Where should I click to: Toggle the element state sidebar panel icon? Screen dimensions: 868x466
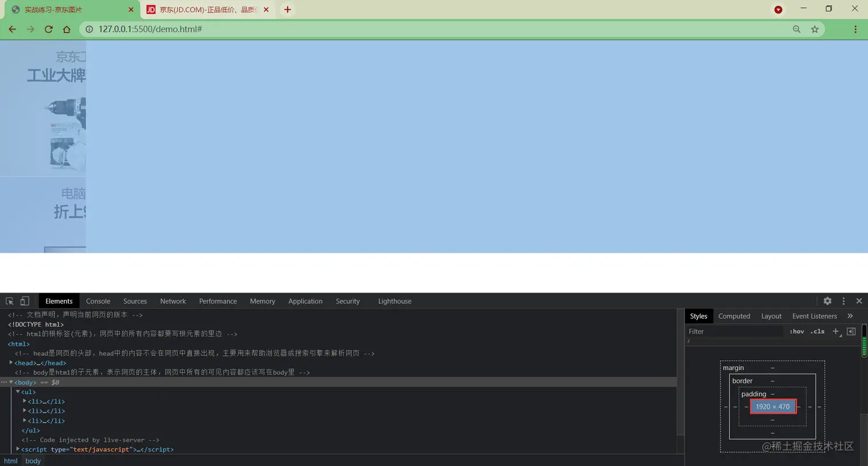pos(851,331)
